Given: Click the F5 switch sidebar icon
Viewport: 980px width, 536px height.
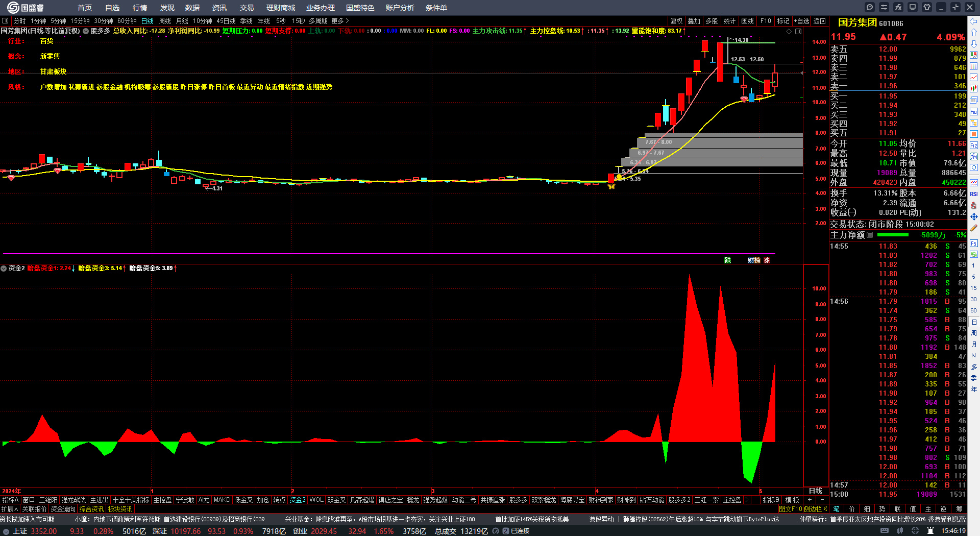Looking at the screenshot, I should coord(974,243).
